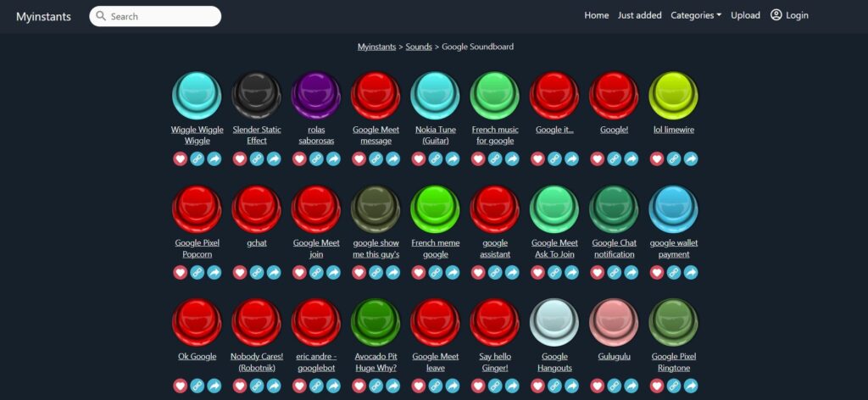Expand the Categories dropdown menu
The height and width of the screenshot is (400, 868).
(696, 15)
